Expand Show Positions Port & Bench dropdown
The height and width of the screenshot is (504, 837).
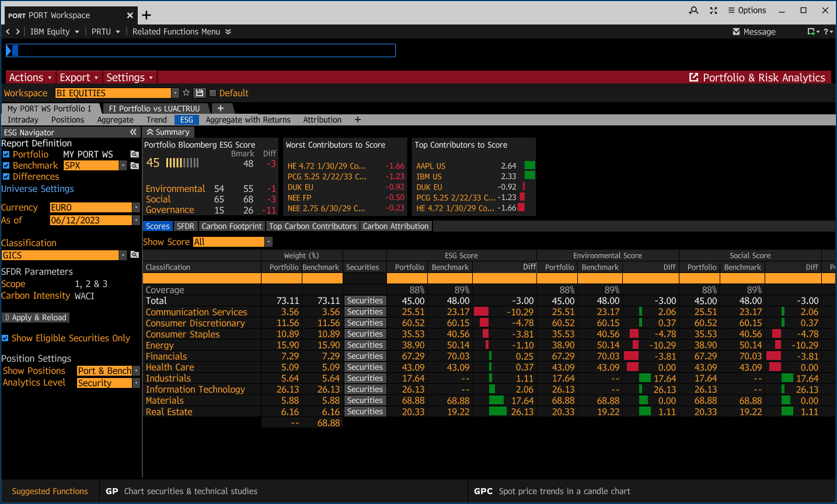point(136,371)
